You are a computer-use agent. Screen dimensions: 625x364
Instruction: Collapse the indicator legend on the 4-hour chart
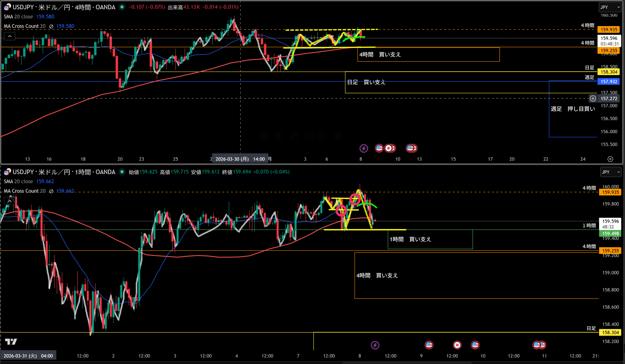(10, 36)
